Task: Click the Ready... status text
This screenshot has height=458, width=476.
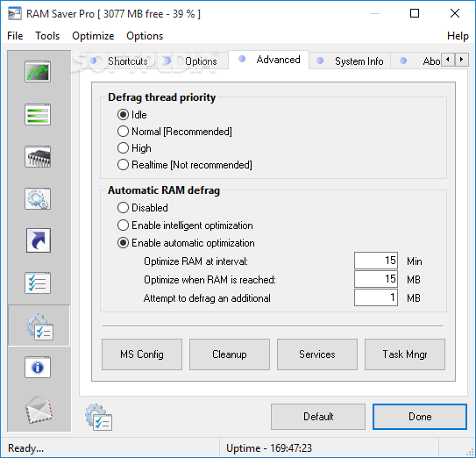Action: (25, 448)
